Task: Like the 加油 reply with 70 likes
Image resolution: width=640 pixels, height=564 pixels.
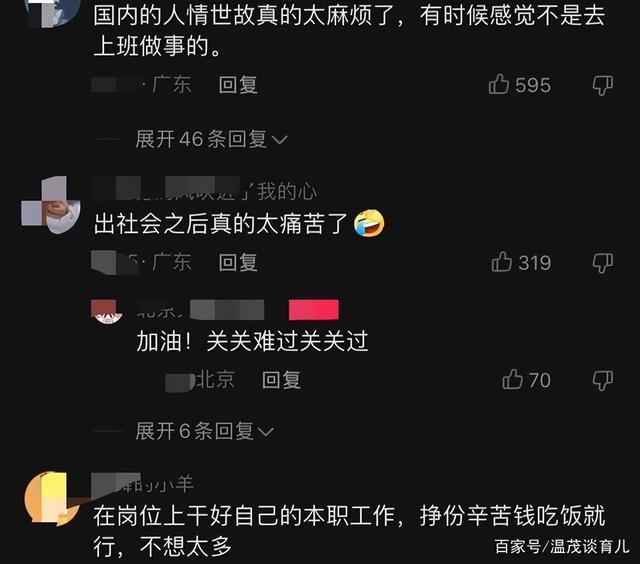Action: pos(527,380)
